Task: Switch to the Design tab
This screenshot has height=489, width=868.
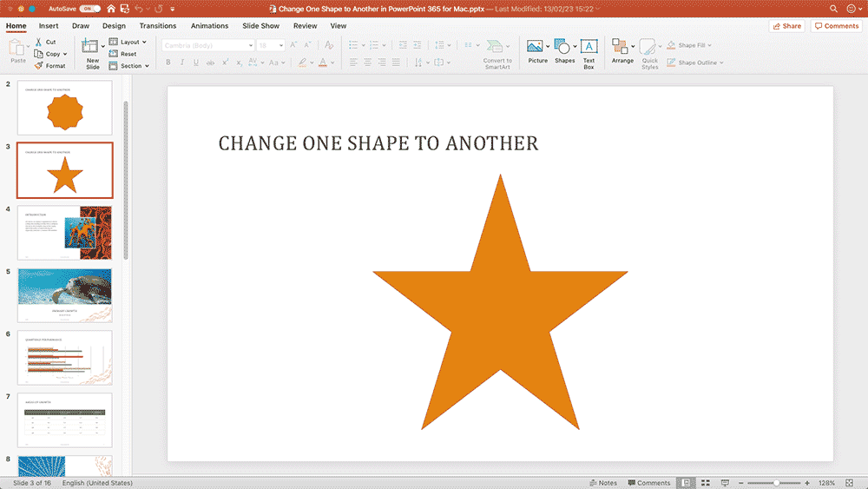Action: click(114, 26)
